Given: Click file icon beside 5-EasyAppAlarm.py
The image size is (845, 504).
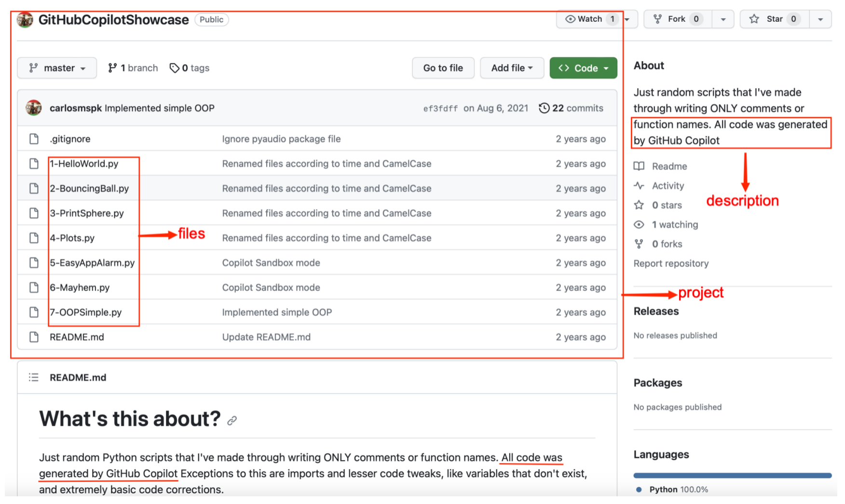Looking at the screenshot, I should pos(34,263).
